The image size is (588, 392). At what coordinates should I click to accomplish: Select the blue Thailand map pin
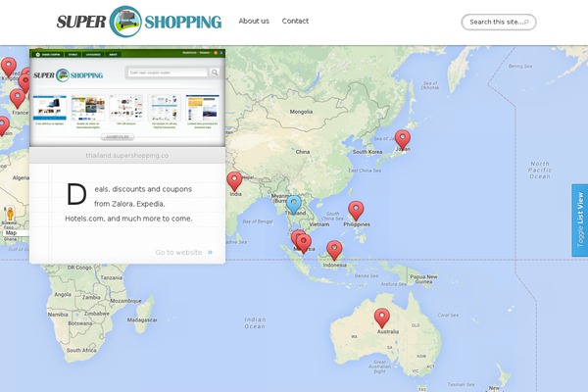(x=294, y=205)
